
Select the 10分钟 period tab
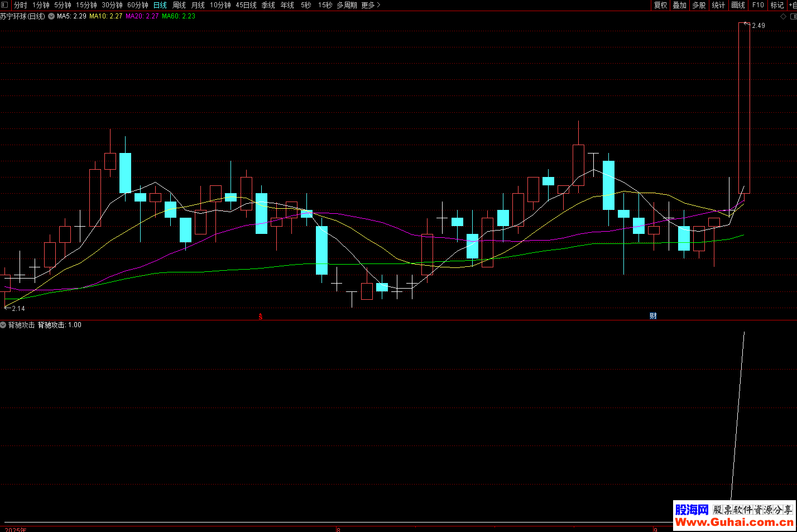[x=220, y=5]
